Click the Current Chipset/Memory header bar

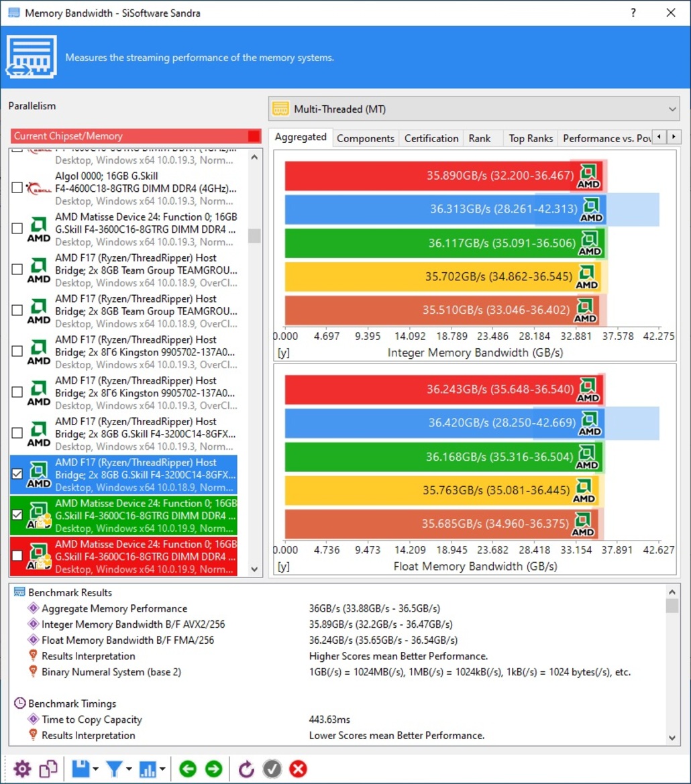(136, 136)
